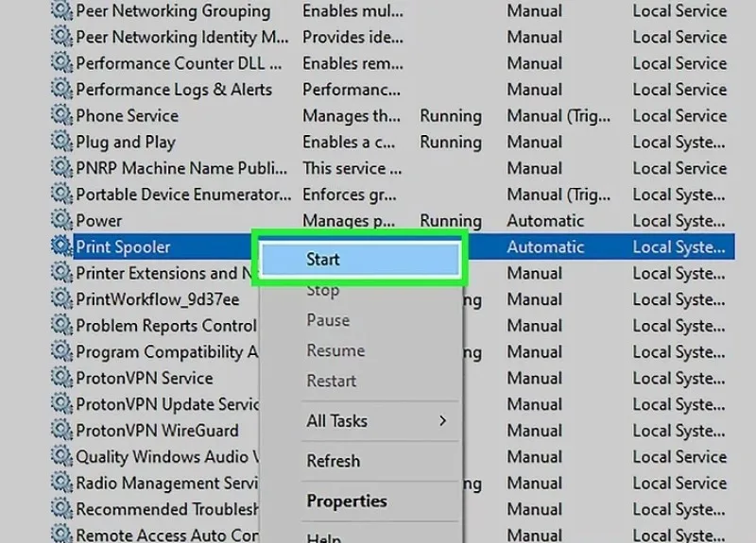Select the Problem Reports Control service
756x543 pixels.
(x=166, y=325)
